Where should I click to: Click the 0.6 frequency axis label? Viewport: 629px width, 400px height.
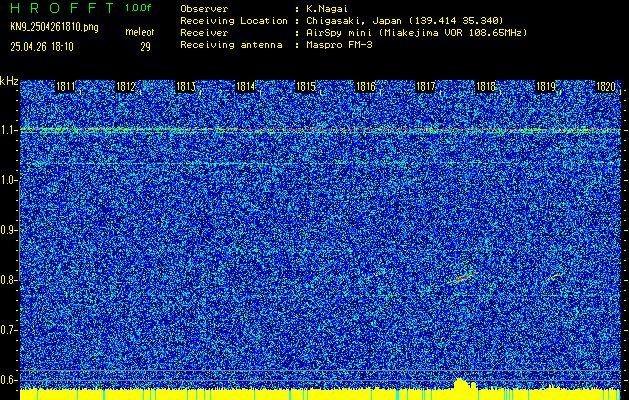[x=8, y=380]
